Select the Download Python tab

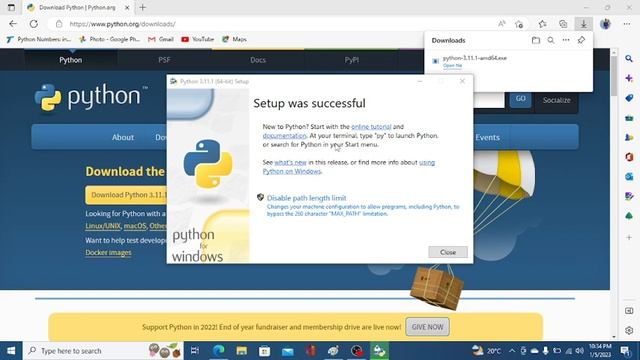78,7
